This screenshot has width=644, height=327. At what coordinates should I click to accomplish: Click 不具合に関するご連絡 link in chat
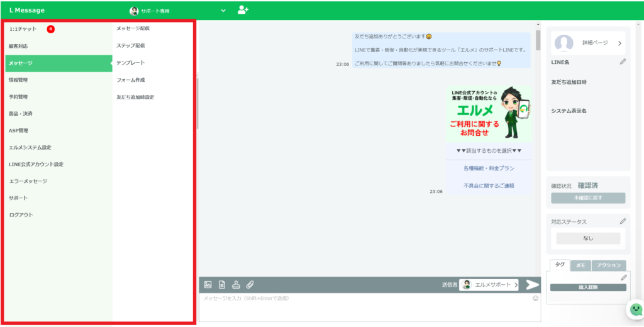(489, 186)
